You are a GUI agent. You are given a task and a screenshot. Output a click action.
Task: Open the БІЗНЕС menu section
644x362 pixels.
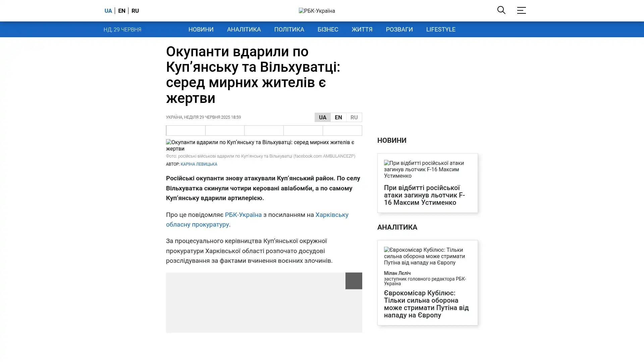pyautogui.click(x=328, y=29)
